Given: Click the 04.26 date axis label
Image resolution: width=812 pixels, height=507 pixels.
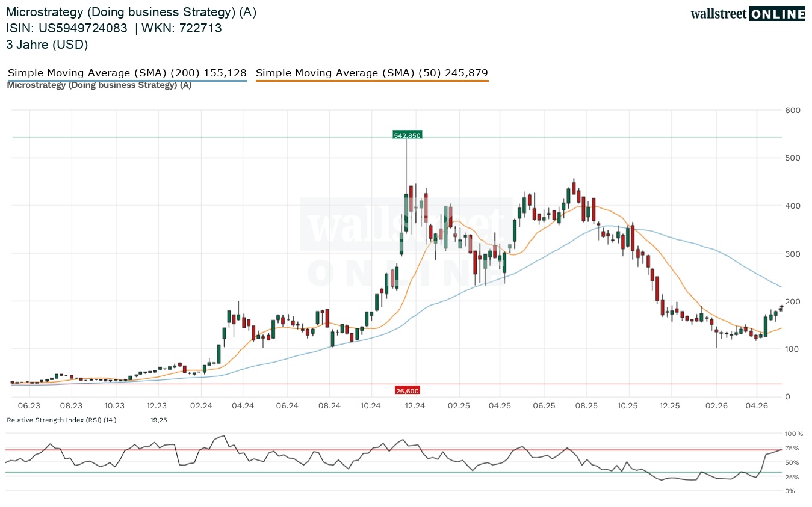Looking at the screenshot, I should (757, 406).
